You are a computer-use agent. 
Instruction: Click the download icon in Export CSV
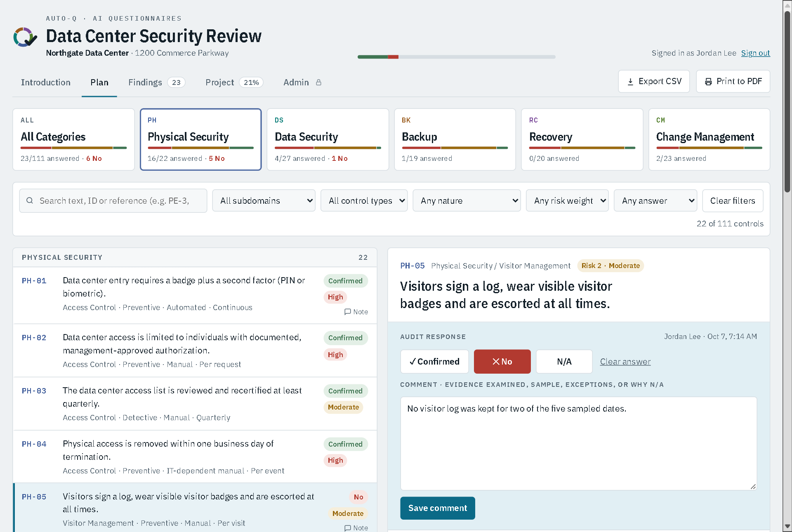point(630,82)
